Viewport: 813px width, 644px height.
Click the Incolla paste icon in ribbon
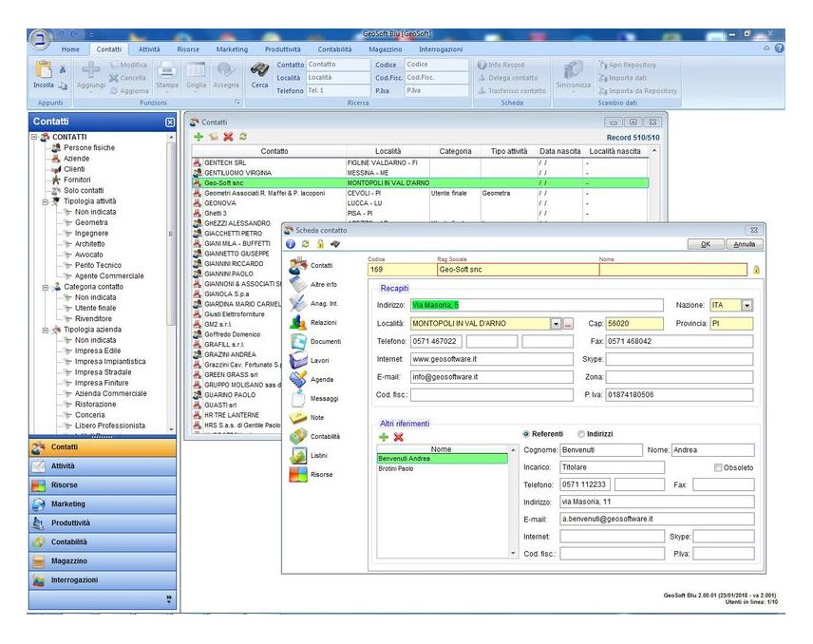click(x=43, y=70)
